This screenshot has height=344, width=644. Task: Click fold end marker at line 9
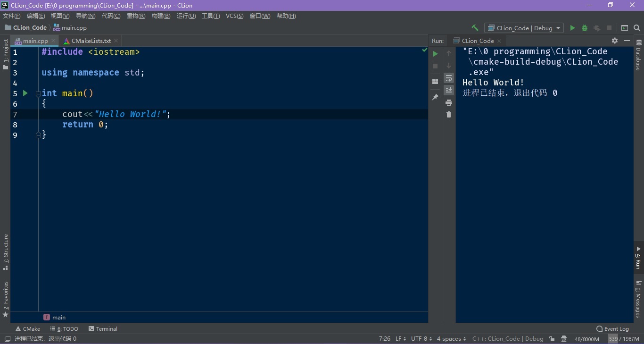38,135
